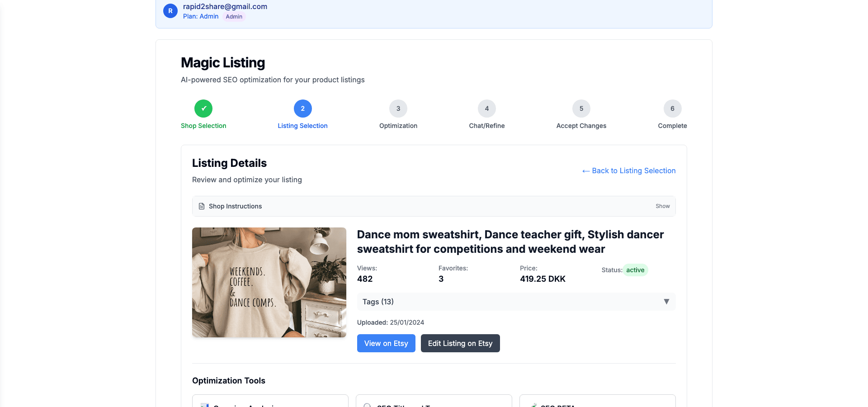Click the user avatar icon 'R'
This screenshot has width=868, height=407.
point(170,11)
